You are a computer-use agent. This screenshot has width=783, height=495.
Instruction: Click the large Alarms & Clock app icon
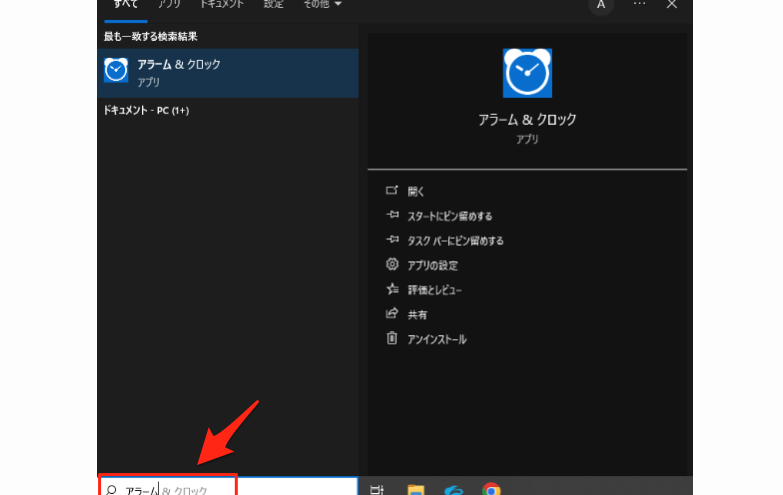click(527, 73)
